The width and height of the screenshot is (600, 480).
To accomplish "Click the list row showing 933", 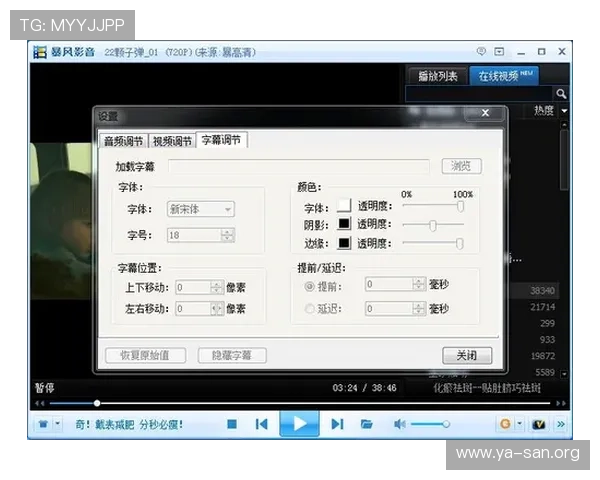I will click(534, 340).
